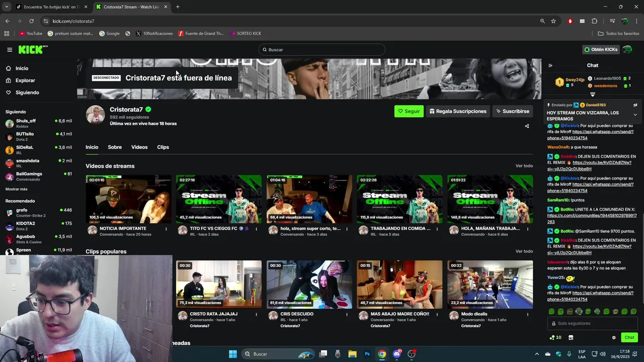Open Chrome zoom magnifier icon in address bar
Image resolution: width=644 pixels, height=362 pixels.
click(x=542, y=21)
